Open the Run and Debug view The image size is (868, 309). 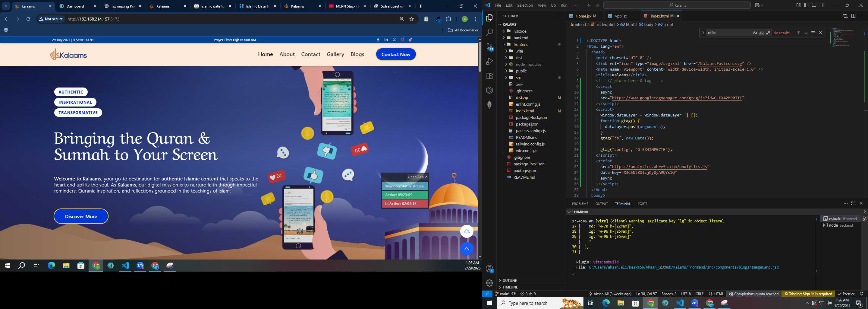click(489, 61)
